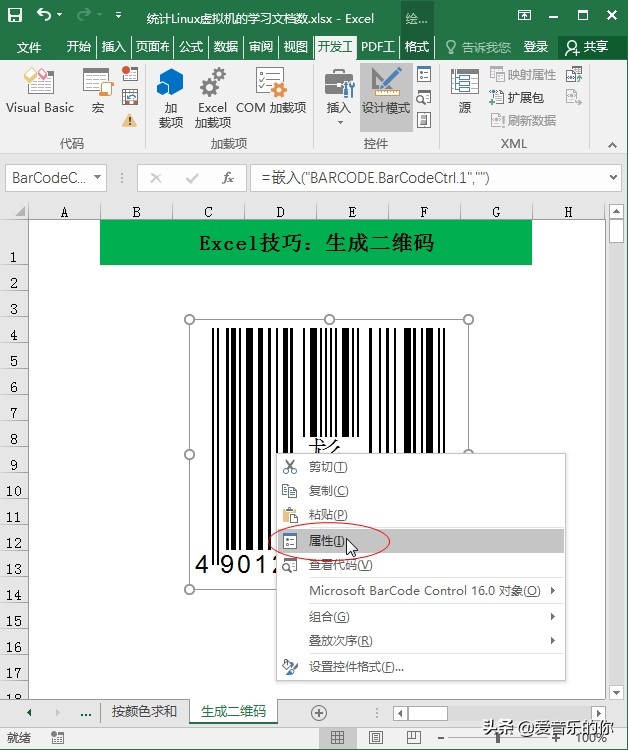Select 粘贴(P) in context menu
Image resolution: width=628 pixels, height=750 pixels.
421,515
